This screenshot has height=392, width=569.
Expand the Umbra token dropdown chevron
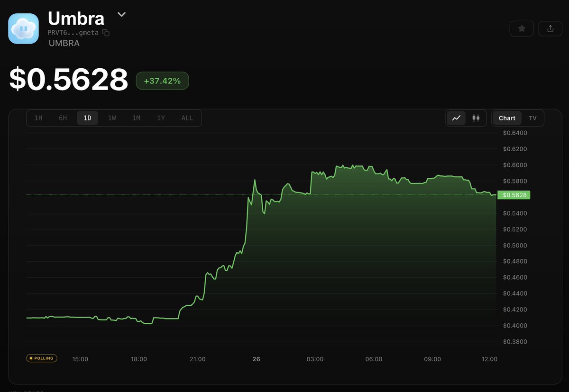click(x=122, y=15)
